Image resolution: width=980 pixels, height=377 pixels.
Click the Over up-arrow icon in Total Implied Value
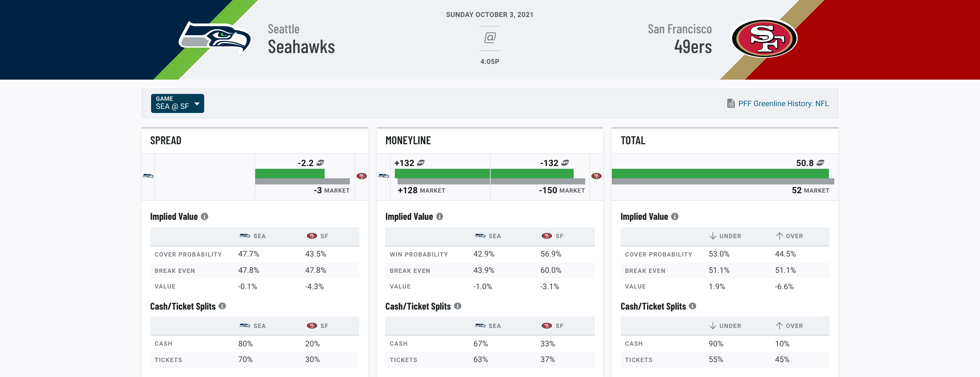[x=779, y=236]
